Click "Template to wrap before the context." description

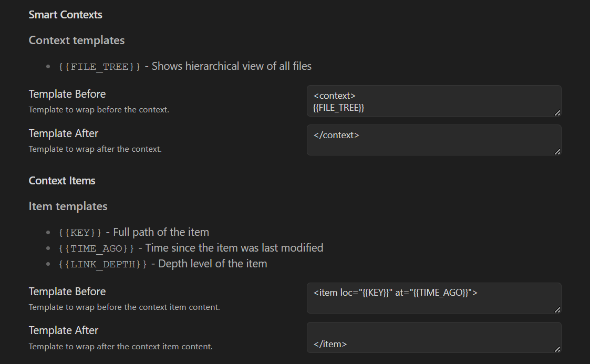99,110
